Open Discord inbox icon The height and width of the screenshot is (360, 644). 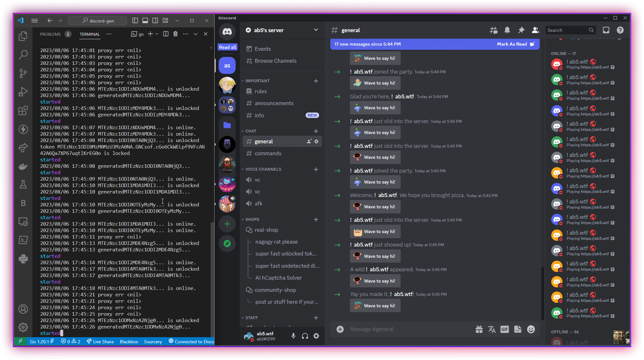(606, 30)
